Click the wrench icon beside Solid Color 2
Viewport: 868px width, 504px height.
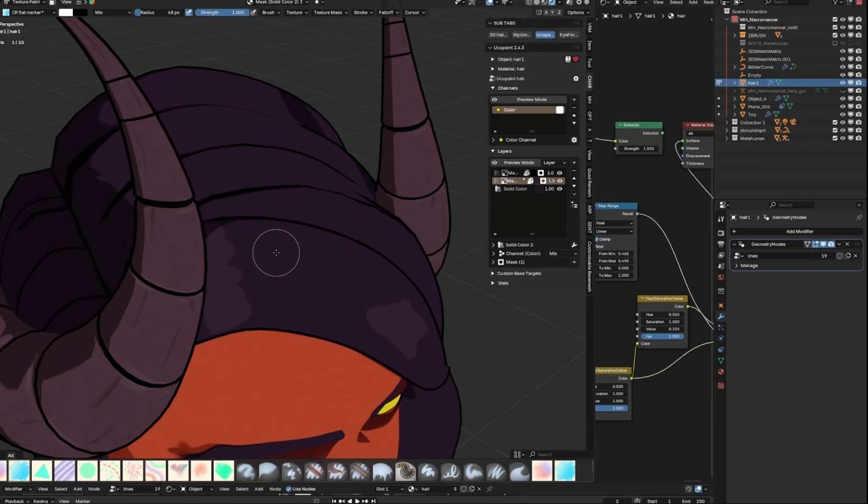(574, 245)
